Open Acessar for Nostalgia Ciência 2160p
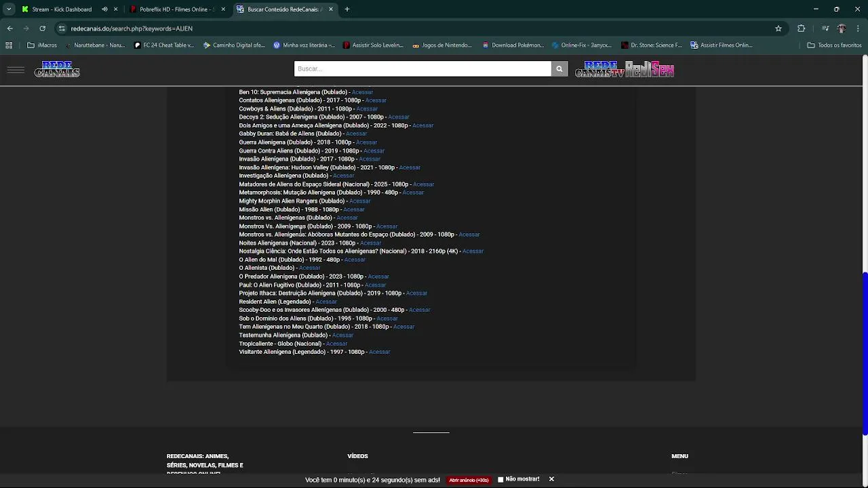868x488 pixels. click(473, 251)
